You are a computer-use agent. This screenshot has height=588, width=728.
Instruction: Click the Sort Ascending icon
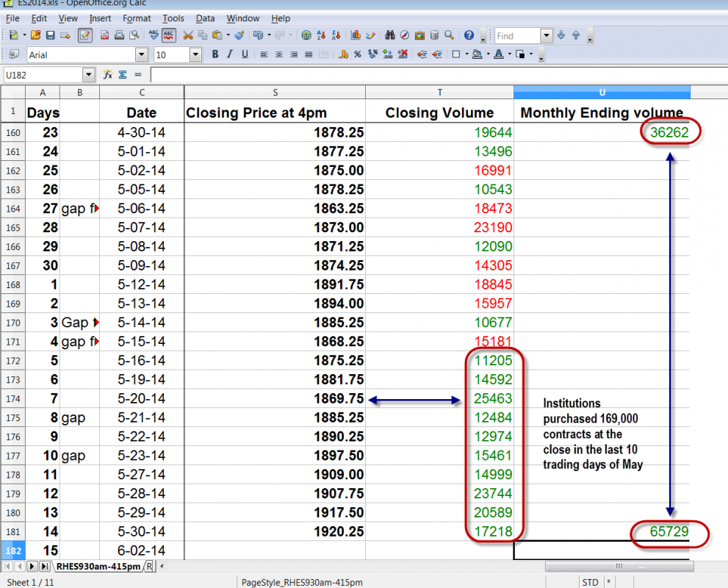322,35
